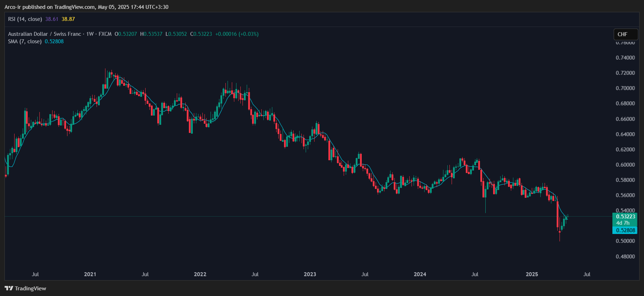
Task: Click the 0.70000 price axis label
Action: tap(625, 88)
